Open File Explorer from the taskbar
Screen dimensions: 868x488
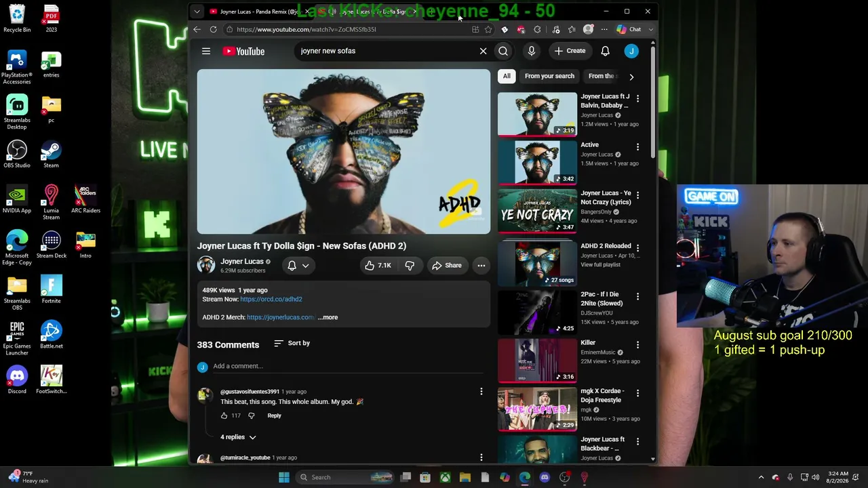pos(465,477)
